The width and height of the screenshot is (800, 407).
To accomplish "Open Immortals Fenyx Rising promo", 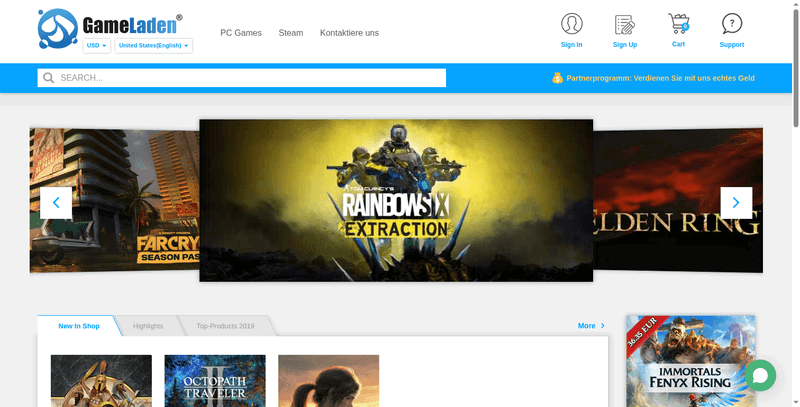I will pyautogui.click(x=691, y=361).
